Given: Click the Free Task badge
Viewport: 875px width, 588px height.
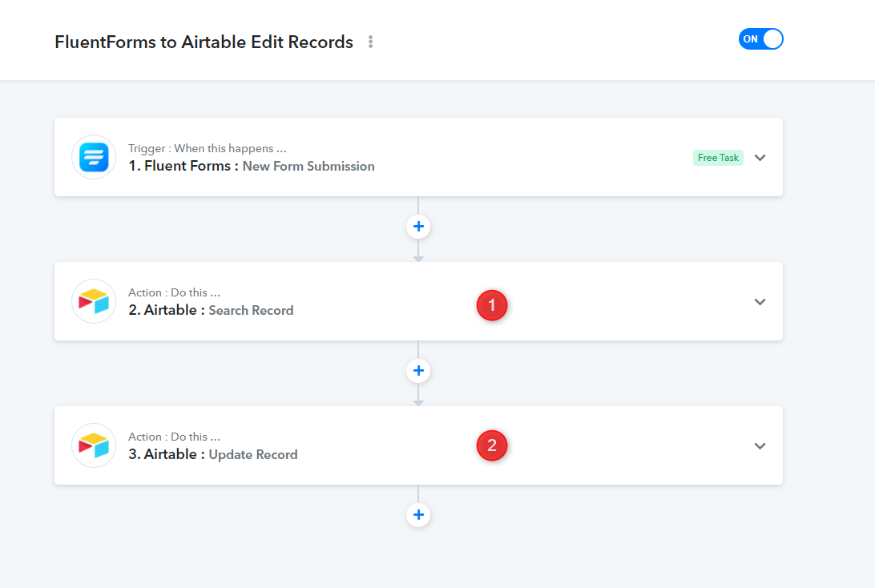Looking at the screenshot, I should (x=718, y=158).
